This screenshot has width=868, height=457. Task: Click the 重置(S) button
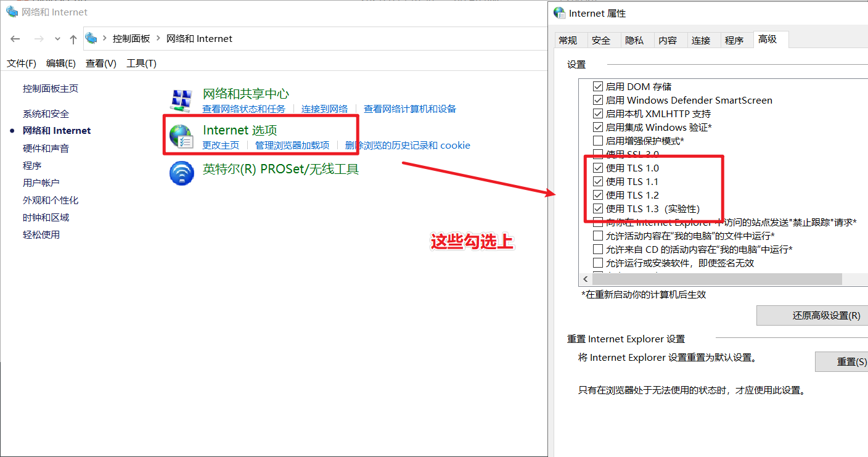pyautogui.click(x=841, y=361)
